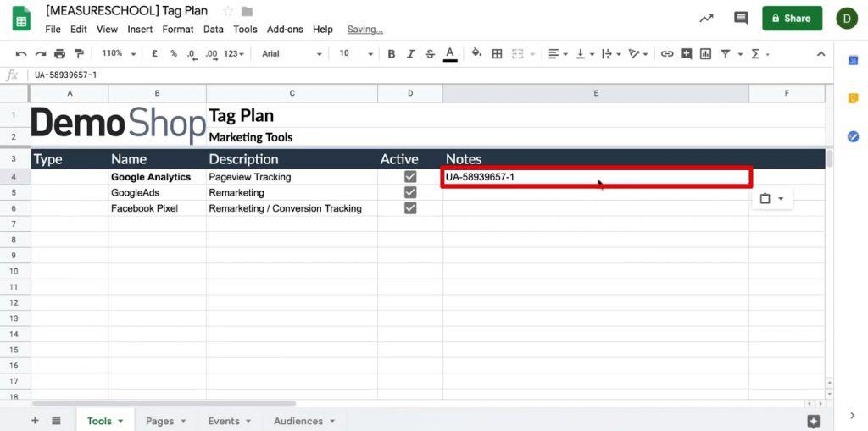
Task: Open the Arial font dropdown
Action: coord(292,53)
